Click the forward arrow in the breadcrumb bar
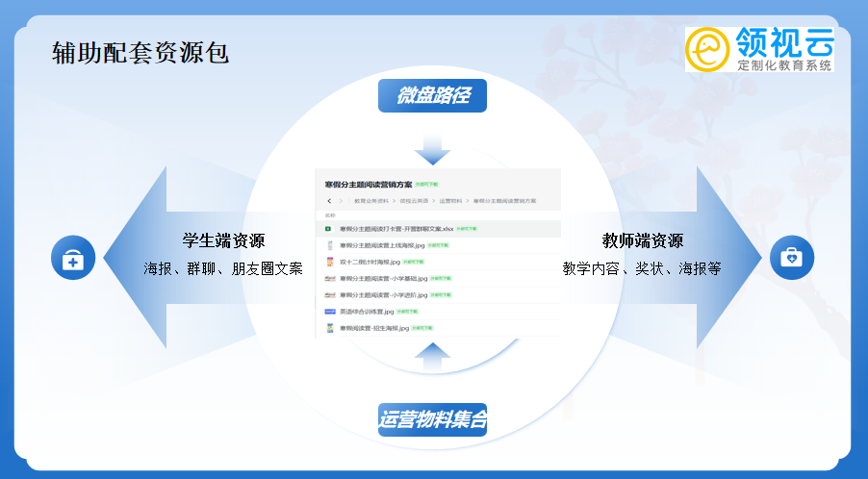This screenshot has height=479, width=868. coord(341,201)
